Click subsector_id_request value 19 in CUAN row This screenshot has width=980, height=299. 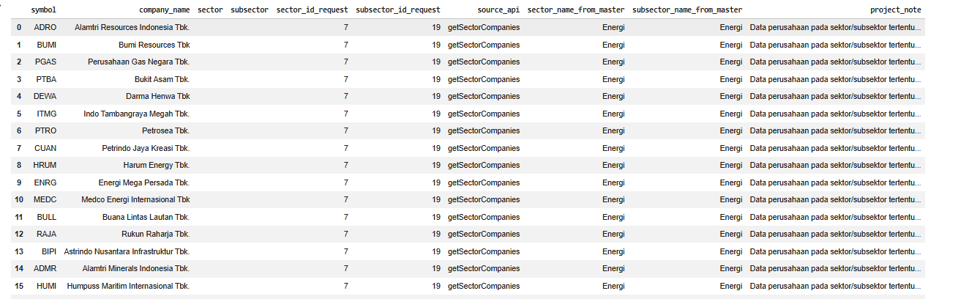(x=436, y=148)
